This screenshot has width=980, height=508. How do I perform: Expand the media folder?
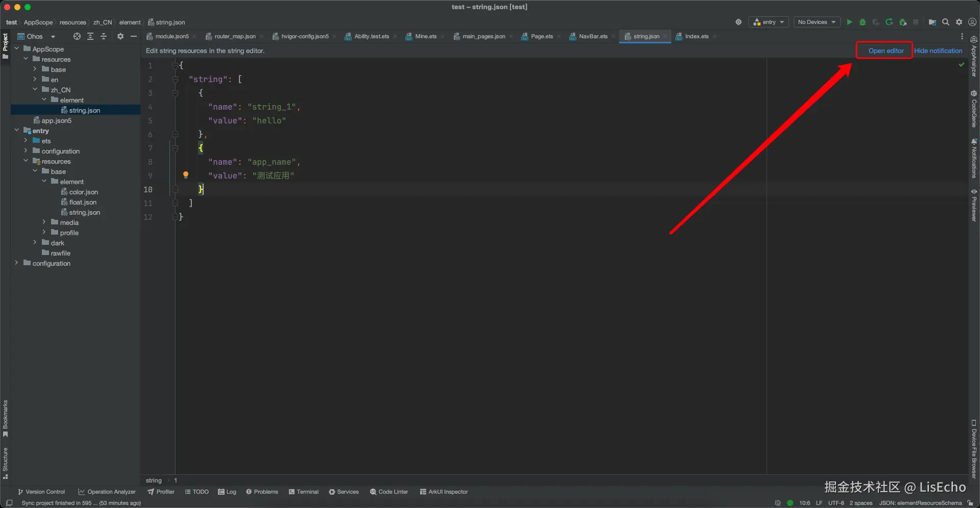click(44, 222)
